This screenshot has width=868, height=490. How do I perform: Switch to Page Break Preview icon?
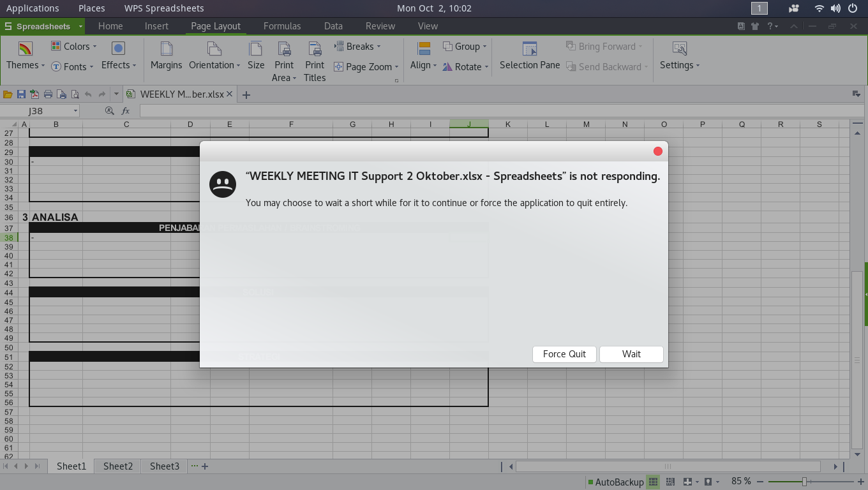coord(670,482)
